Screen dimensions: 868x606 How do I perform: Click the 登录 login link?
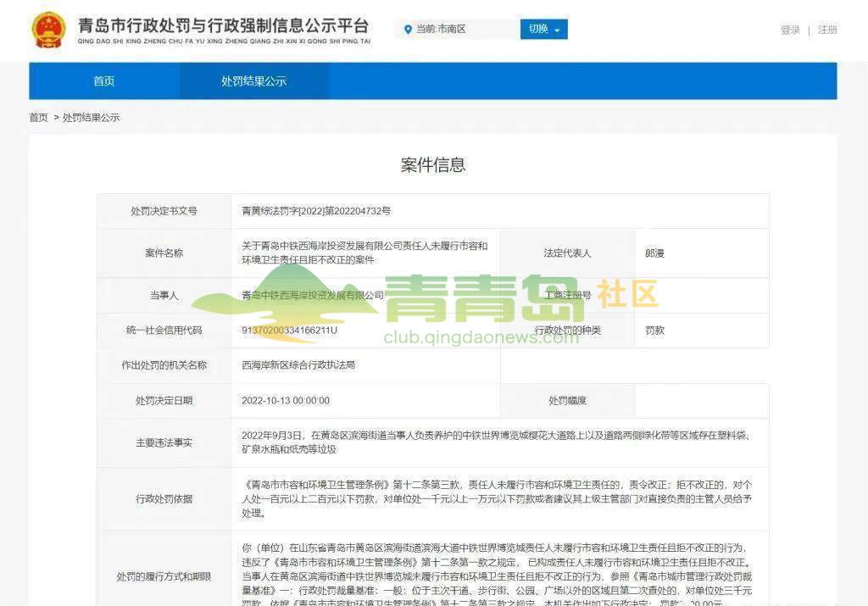[790, 30]
